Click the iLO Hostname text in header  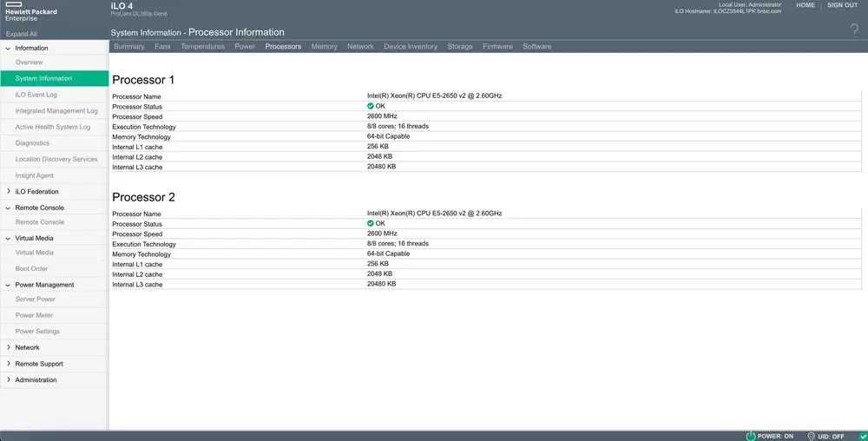pos(728,11)
